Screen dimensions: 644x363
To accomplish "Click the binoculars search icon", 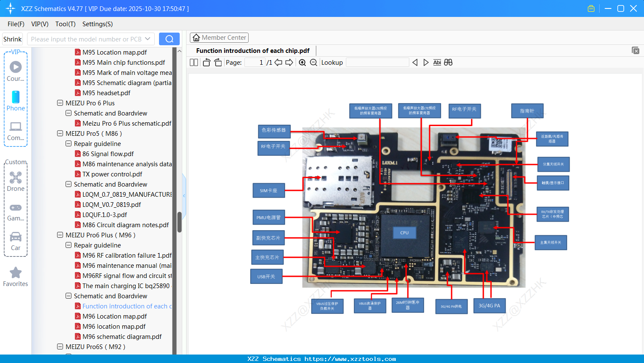I will (x=448, y=63).
